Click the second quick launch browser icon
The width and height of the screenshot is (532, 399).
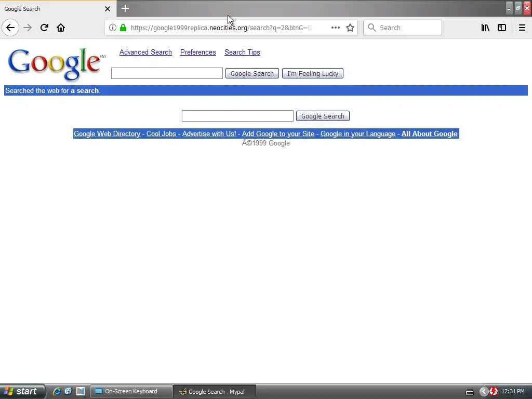(x=68, y=392)
